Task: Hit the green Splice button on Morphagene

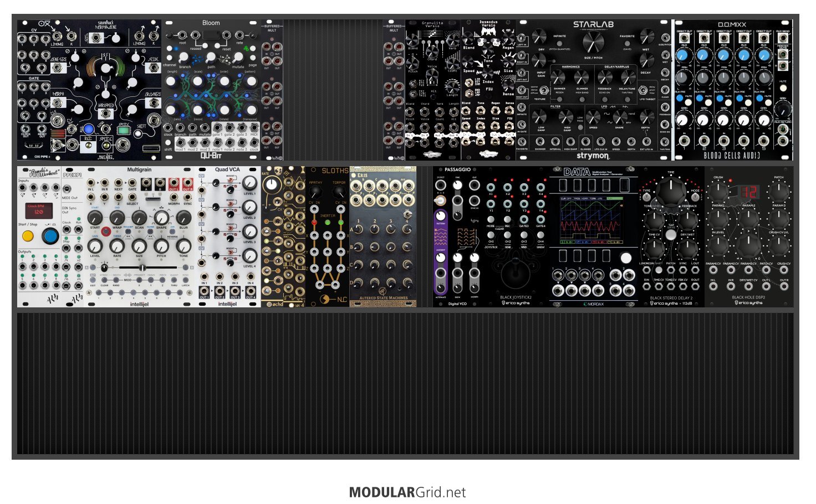Action: point(124,131)
